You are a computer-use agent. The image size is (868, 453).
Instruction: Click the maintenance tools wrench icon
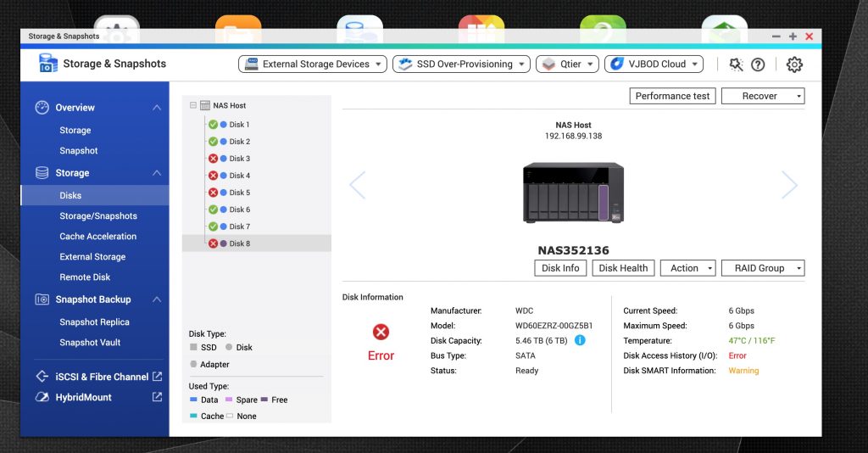[736, 64]
